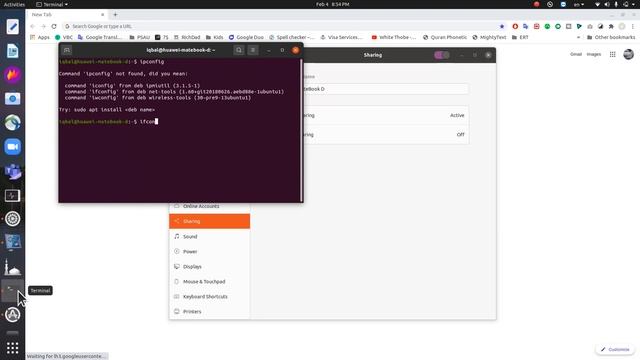Open the Images link

click(x=594, y=54)
